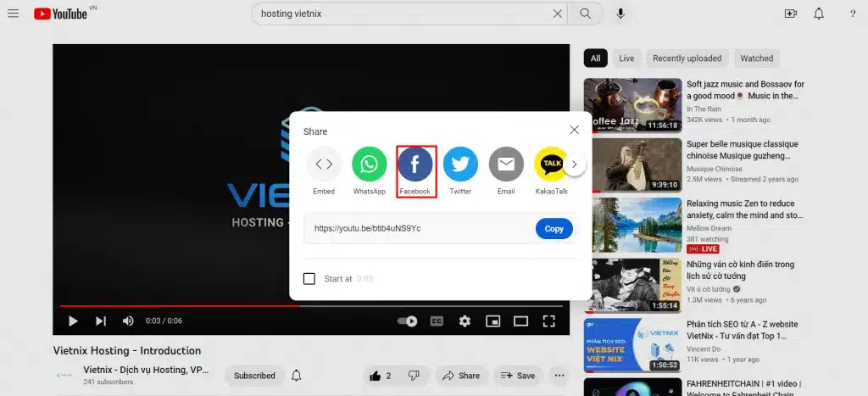Copy the video link
868x396 pixels.
[x=554, y=229]
